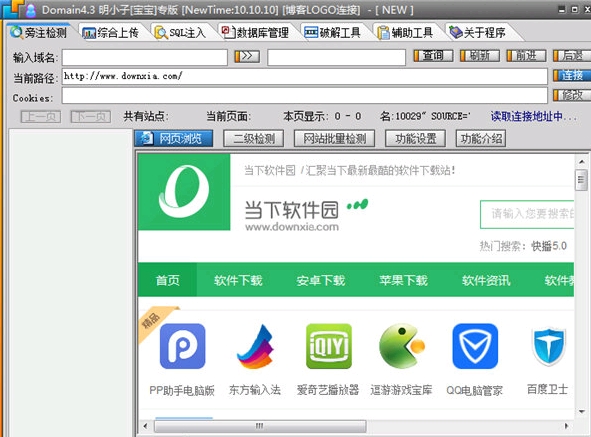The width and height of the screenshot is (591, 437).
Task: Click the 综合上传 tab chart icon
Action: pyautogui.click(x=89, y=33)
